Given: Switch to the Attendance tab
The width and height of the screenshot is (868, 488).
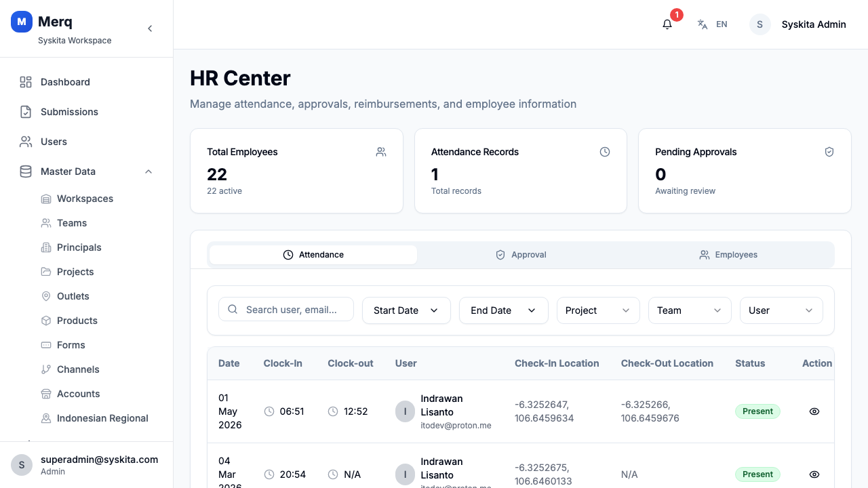Looking at the screenshot, I should 313,255.
